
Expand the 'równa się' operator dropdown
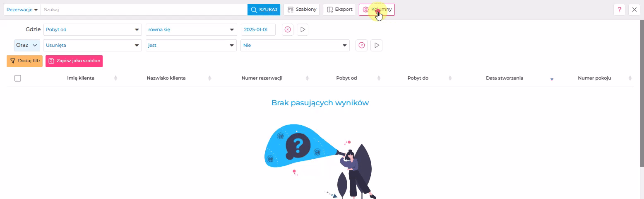point(191,30)
